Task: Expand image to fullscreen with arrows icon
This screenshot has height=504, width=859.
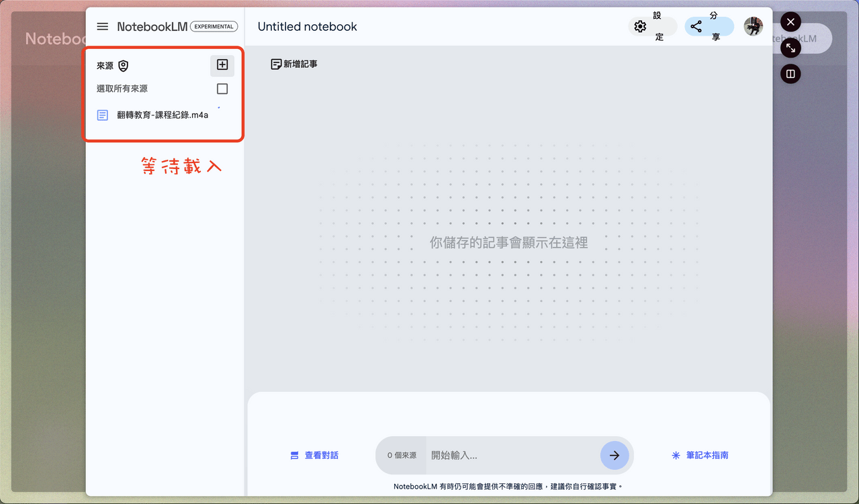Action: [x=790, y=48]
